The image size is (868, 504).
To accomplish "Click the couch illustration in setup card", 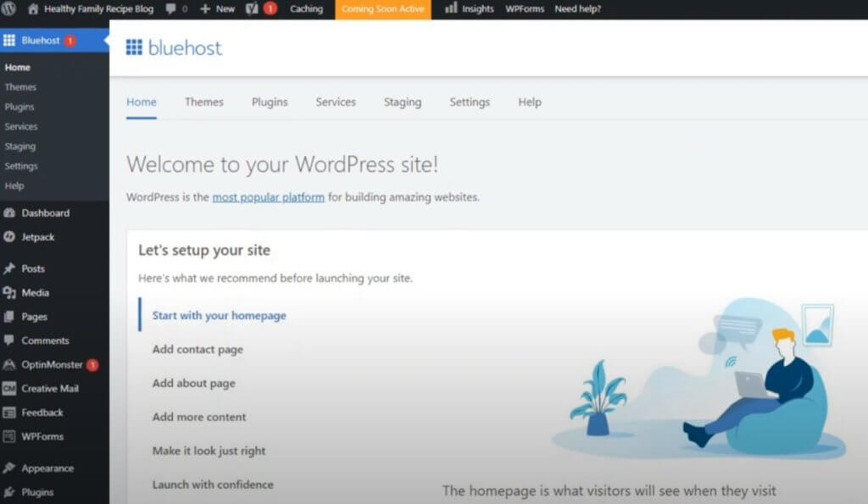I will (x=699, y=379).
